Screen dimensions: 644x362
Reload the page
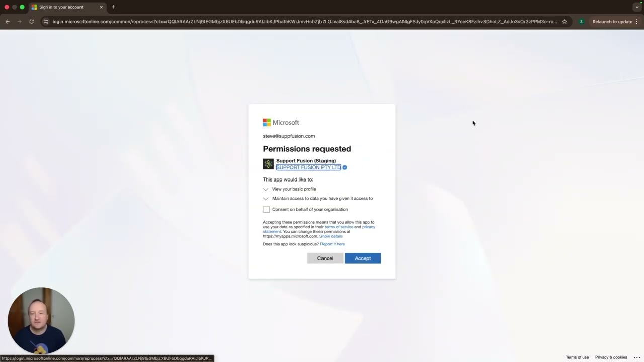31,22
